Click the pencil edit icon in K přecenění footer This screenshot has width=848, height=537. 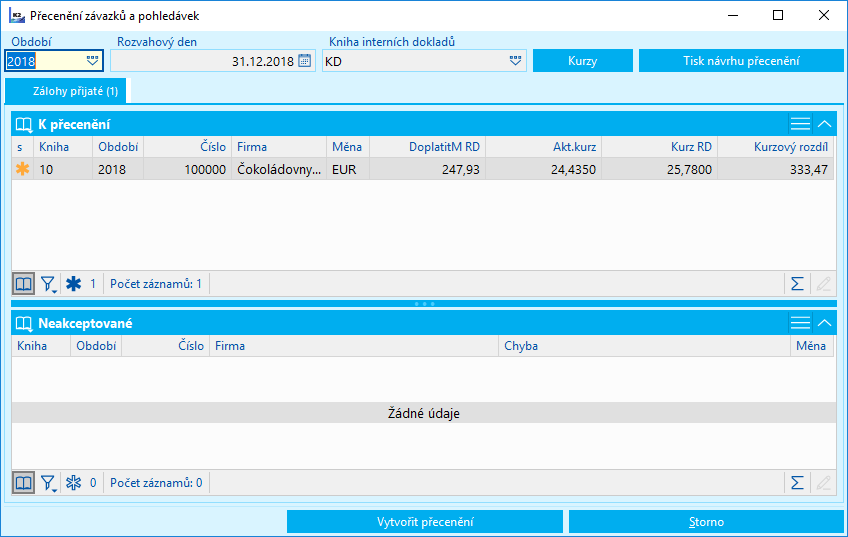[824, 283]
